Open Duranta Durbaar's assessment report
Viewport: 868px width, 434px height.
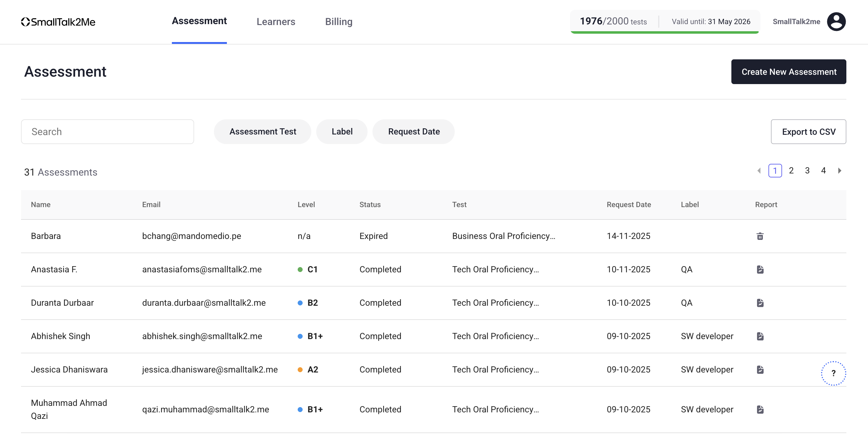click(x=760, y=303)
